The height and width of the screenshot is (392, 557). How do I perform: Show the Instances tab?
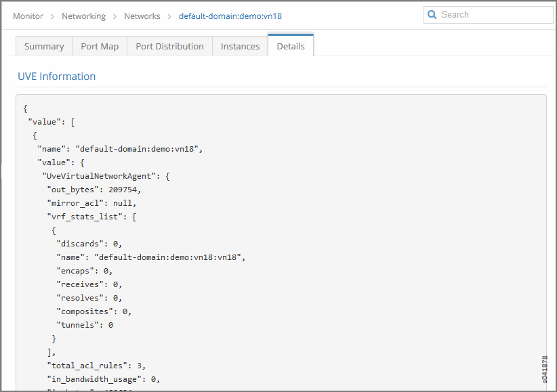pos(240,46)
